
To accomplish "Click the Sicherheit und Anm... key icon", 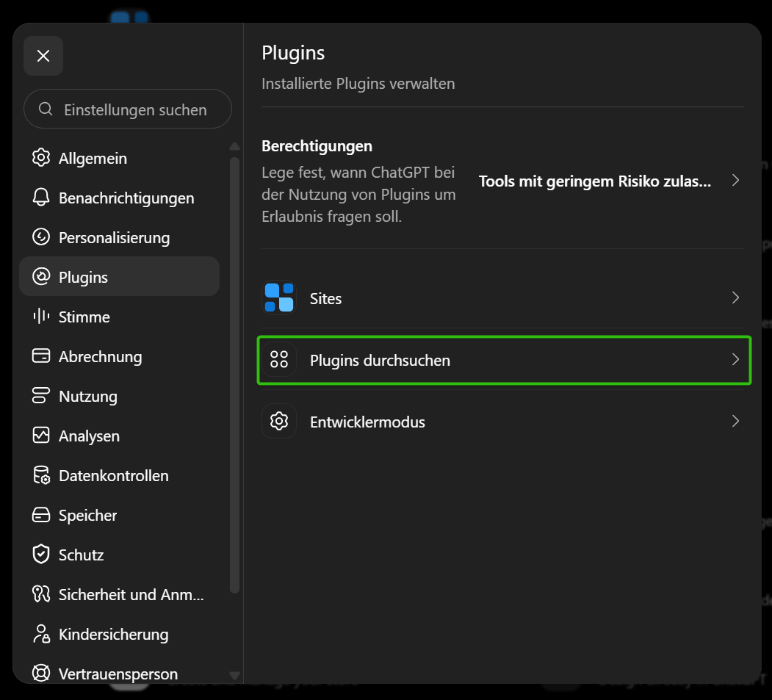I will [x=41, y=594].
